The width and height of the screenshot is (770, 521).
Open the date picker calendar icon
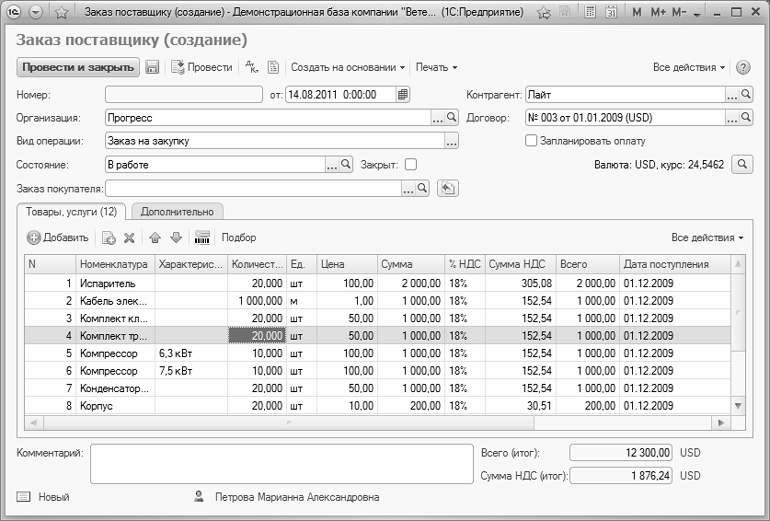click(402, 95)
